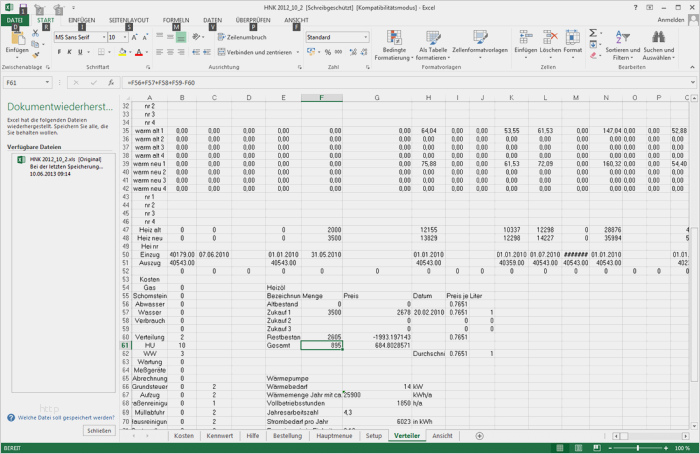Click the Schließen button in recovery pane
This screenshot has width=700, height=454.
[99, 431]
